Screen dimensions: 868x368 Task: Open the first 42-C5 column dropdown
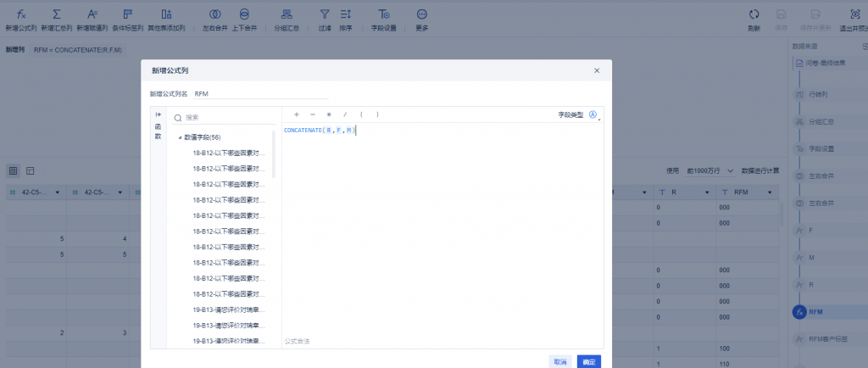(x=58, y=192)
